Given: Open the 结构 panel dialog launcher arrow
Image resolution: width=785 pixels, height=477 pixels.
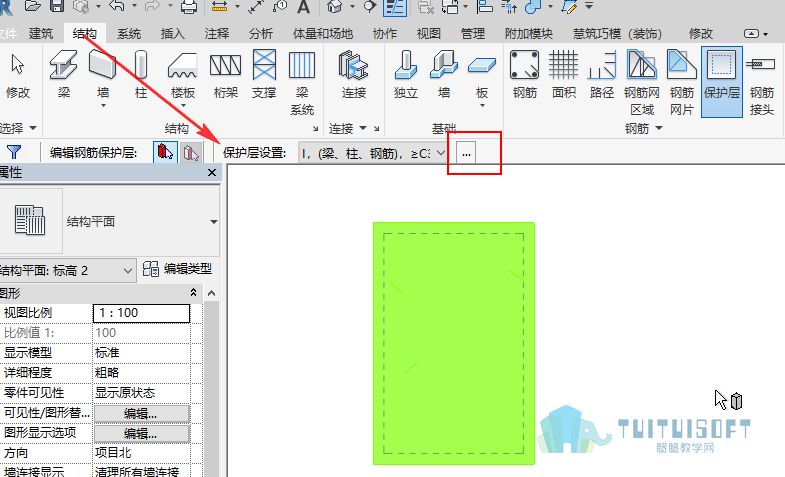Looking at the screenshot, I should [x=315, y=129].
